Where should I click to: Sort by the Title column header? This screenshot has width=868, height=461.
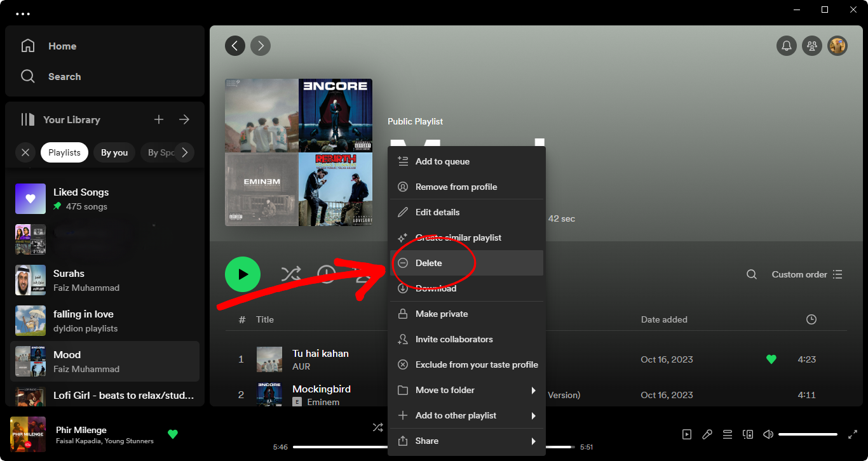[266, 319]
